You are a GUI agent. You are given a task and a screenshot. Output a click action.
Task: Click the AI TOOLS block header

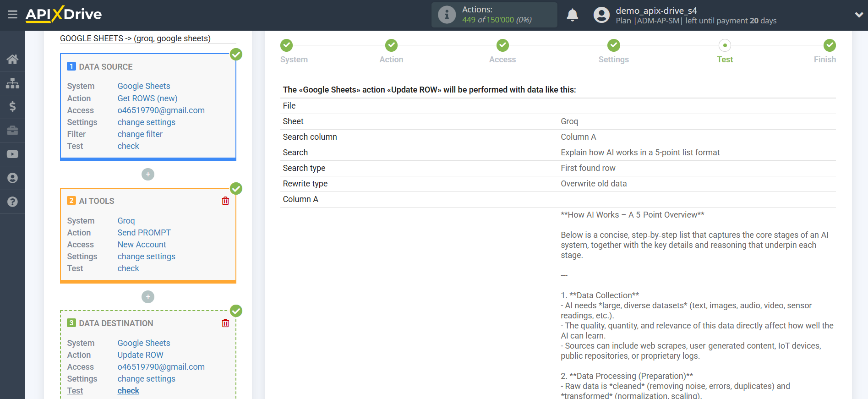coord(97,201)
